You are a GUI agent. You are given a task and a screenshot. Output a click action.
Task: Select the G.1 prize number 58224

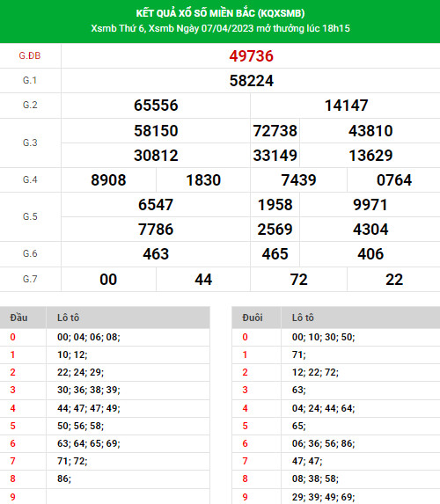[251, 81]
